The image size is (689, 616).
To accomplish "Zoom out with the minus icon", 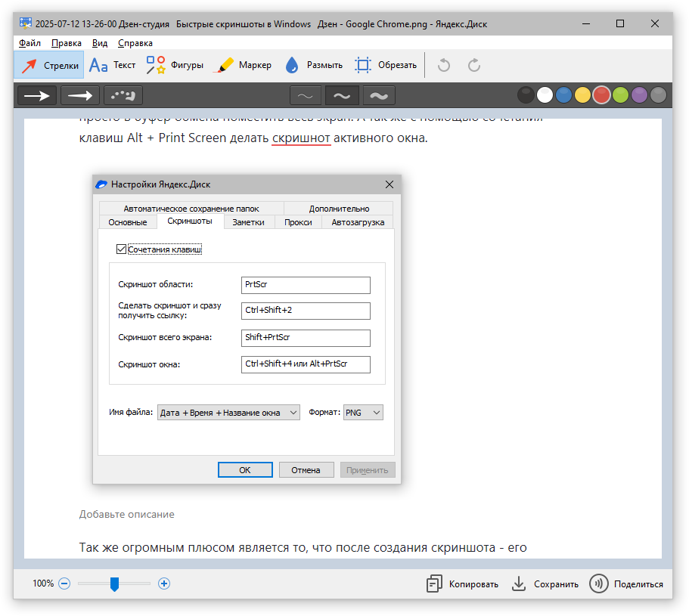I will click(x=64, y=583).
